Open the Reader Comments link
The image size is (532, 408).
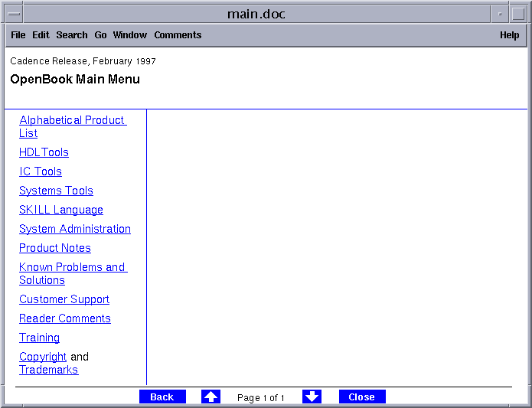coord(65,318)
